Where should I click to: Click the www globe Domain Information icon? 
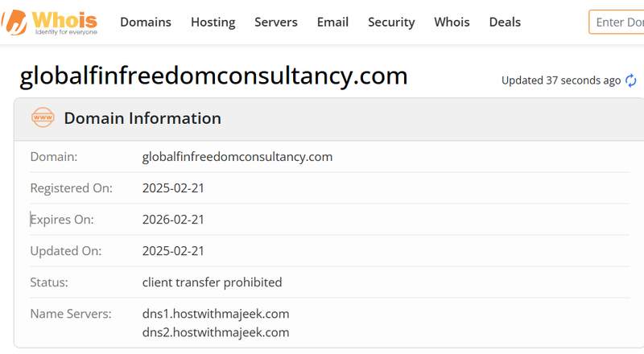[43, 117]
